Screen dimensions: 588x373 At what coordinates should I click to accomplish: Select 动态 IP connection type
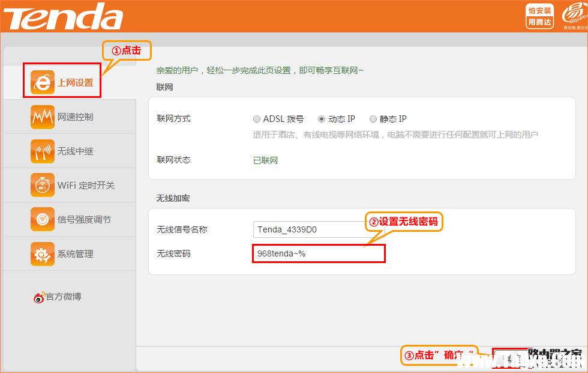click(x=322, y=119)
